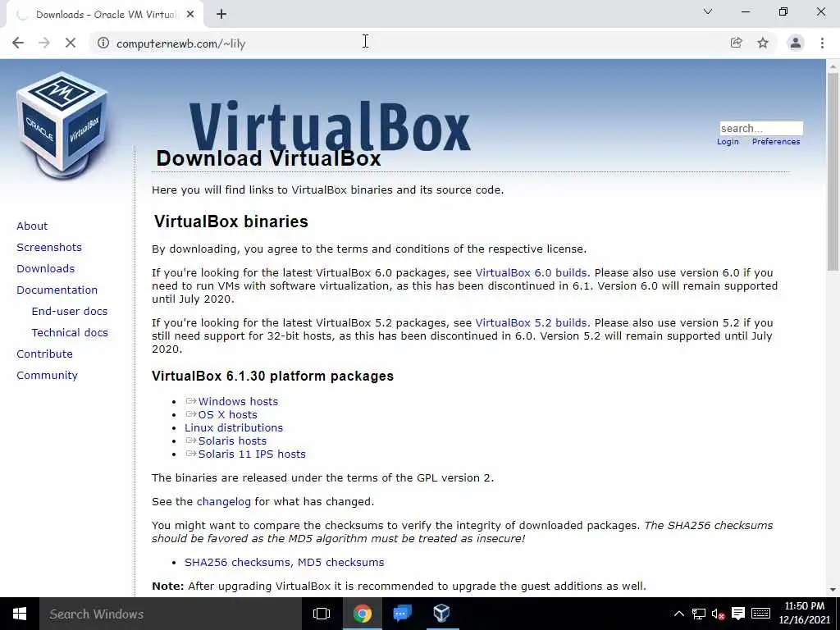
Task: Click the share page icon
Action: point(736,43)
